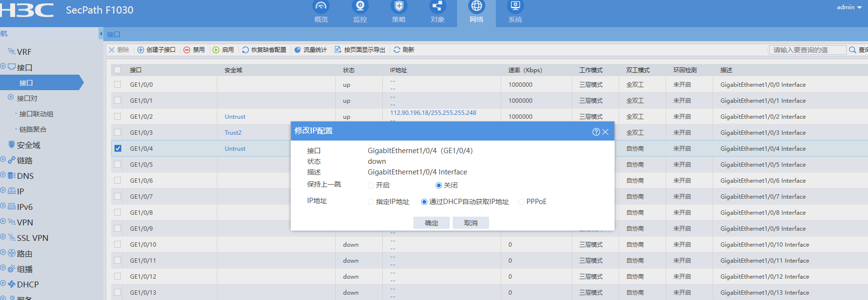
Task: Click the 刷新 refresh toolbar button
Action: (404, 50)
